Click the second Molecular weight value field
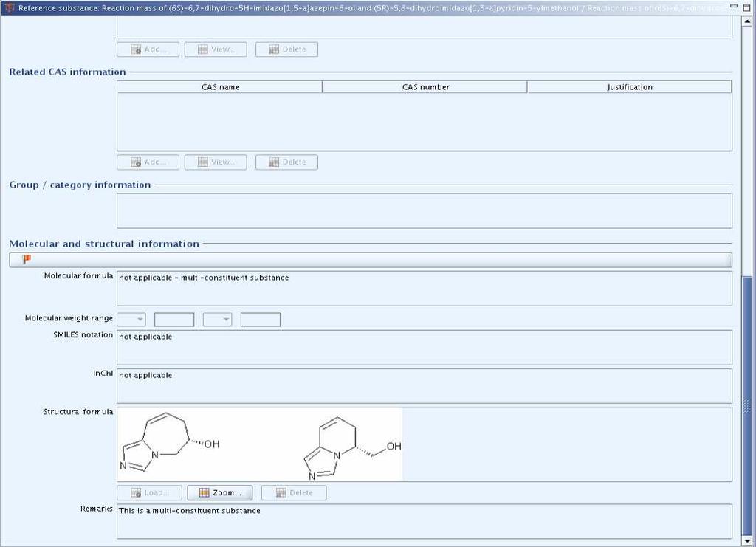This screenshot has height=547, width=756. (x=261, y=320)
